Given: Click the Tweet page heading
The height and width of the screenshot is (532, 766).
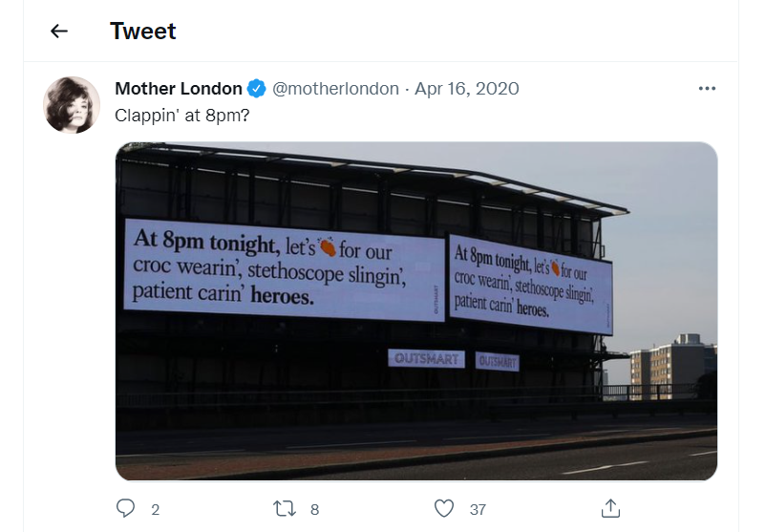Looking at the screenshot, I should tap(143, 31).
